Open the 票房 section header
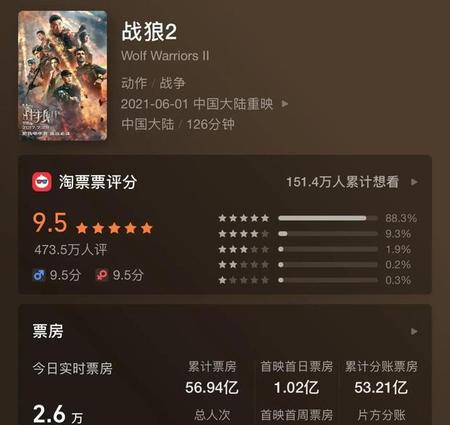The image size is (450, 425). 48,331
